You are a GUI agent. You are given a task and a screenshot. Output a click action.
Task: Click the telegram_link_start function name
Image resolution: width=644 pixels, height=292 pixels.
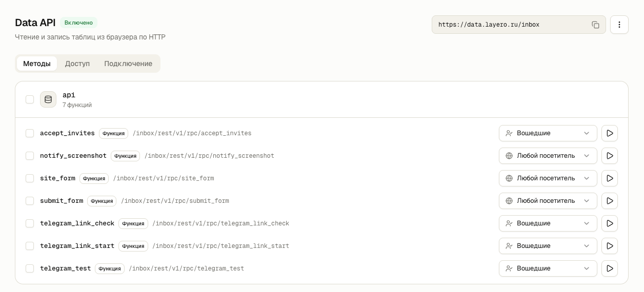coord(77,246)
